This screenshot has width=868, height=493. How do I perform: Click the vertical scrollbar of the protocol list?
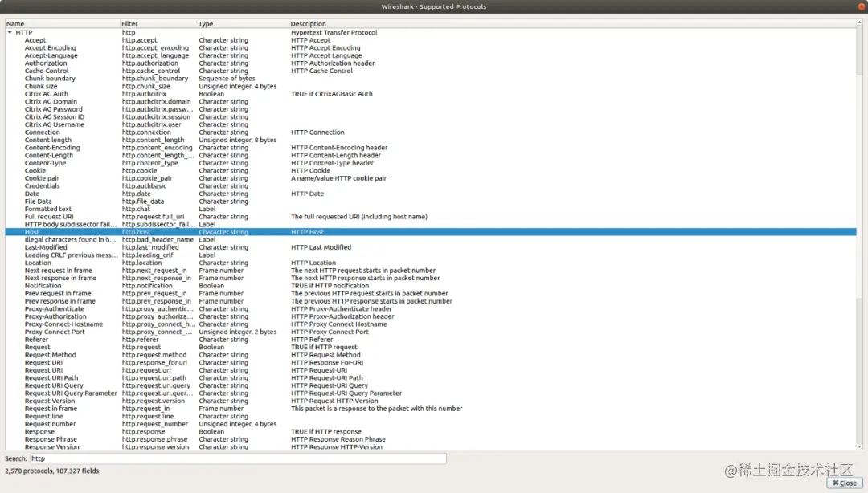pyautogui.click(x=859, y=234)
